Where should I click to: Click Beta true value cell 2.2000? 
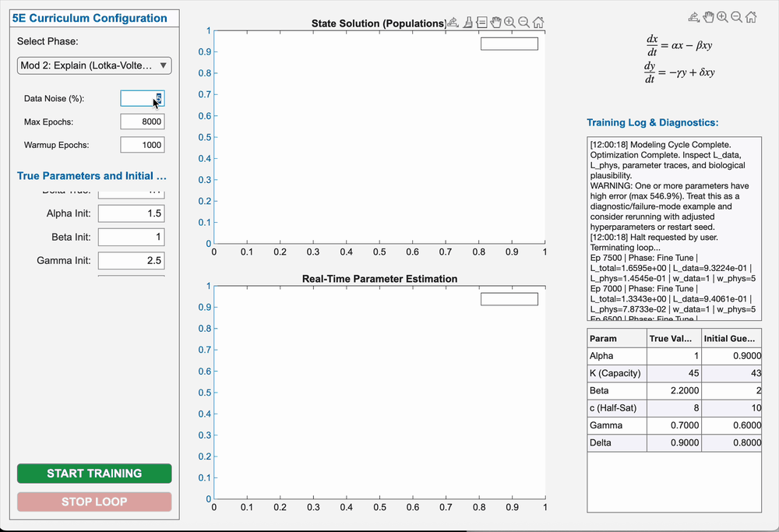click(674, 390)
